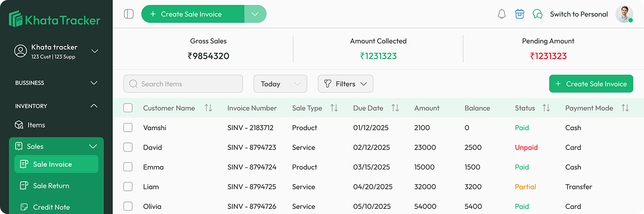Collapse the Sales submenu chevron

(x=93, y=146)
